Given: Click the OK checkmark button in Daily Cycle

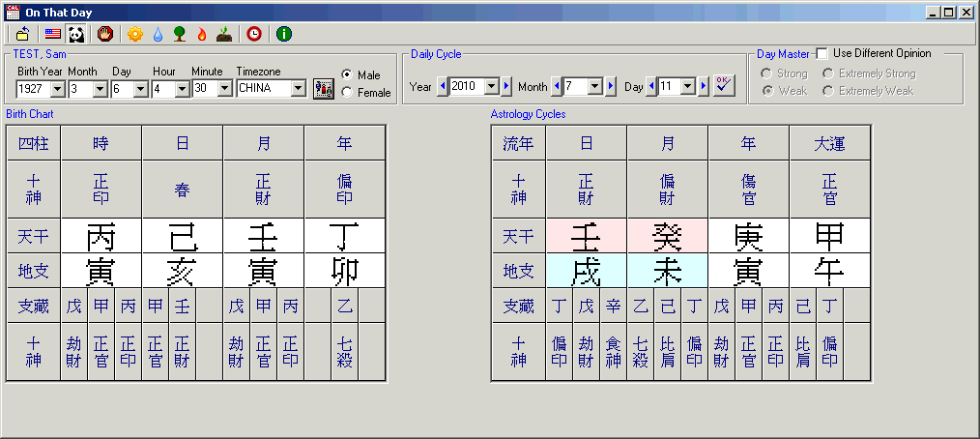Looking at the screenshot, I should pos(724,86).
